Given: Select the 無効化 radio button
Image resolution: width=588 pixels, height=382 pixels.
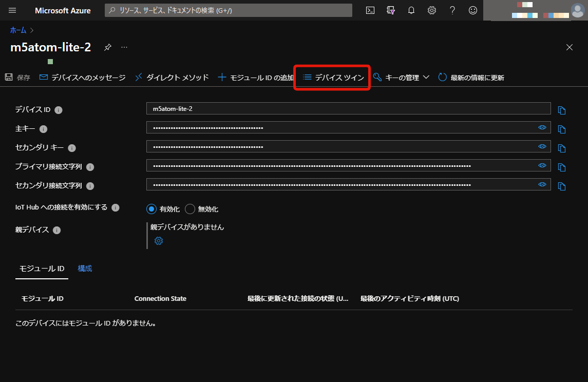Looking at the screenshot, I should pos(190,209).
